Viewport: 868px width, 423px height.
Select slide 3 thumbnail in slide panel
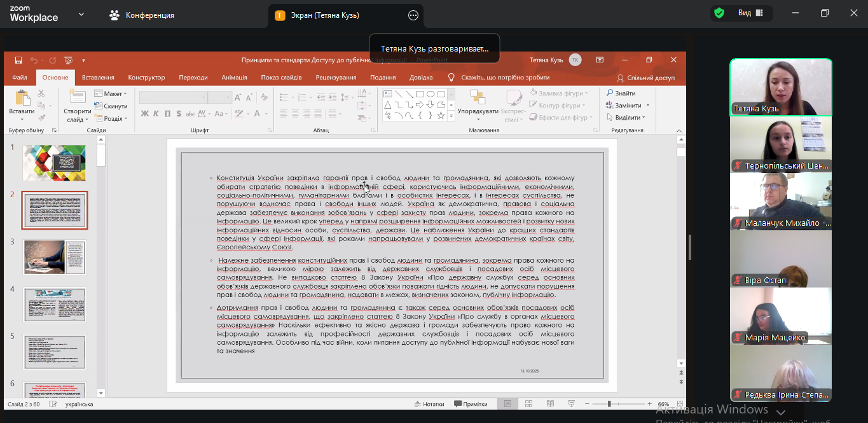(54, 257)
